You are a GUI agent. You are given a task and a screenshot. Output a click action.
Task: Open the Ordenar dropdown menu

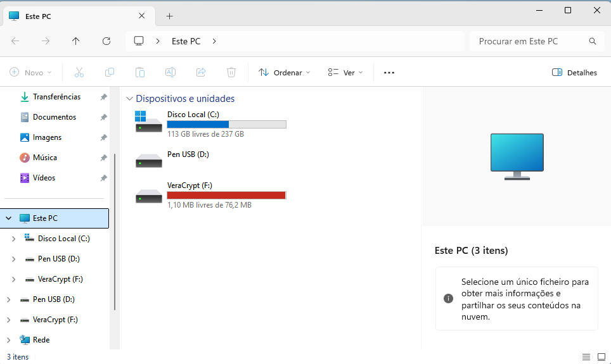285,73
